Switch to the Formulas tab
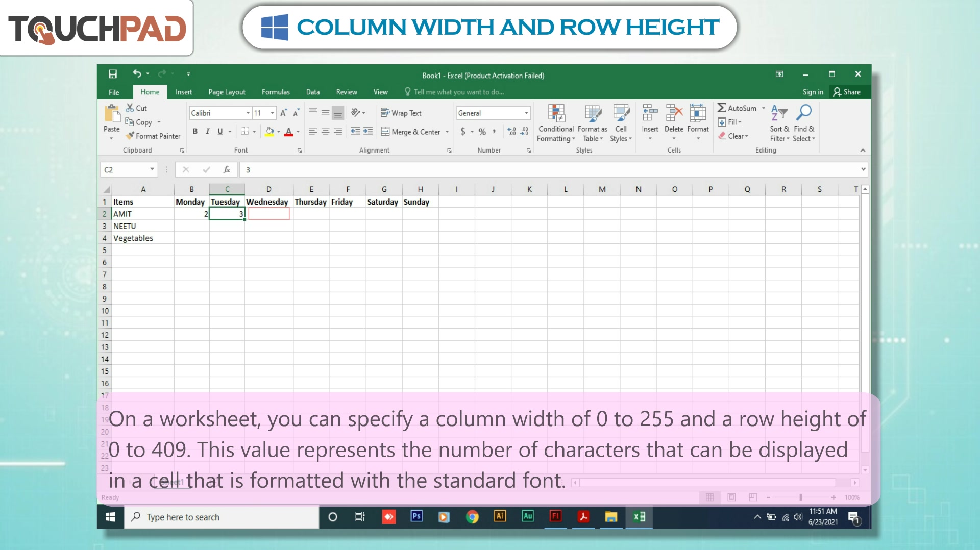The height and width of the screenshot is (550, 980). [276, 92]
